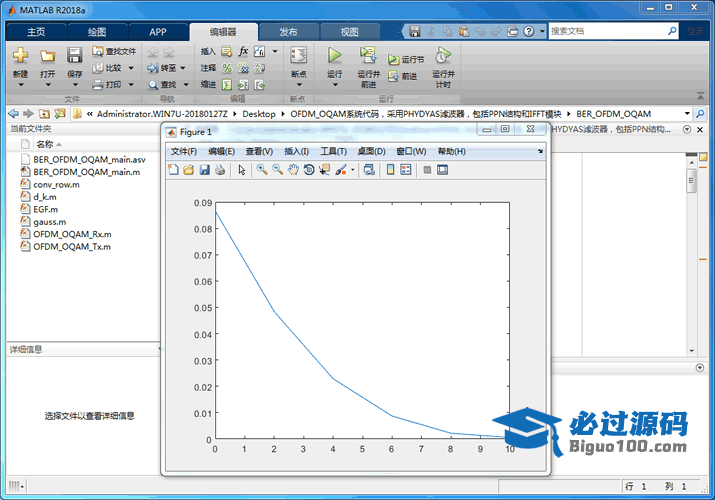Click the Save Figure disk icon
Viewport: 715px width, 500px height.
[x=204, y=170]
